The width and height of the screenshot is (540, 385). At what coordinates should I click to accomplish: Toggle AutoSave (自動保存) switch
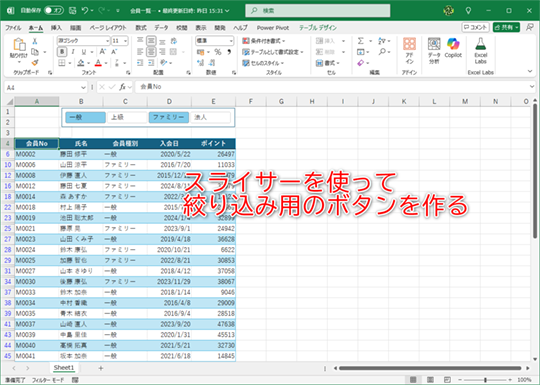[54, 11]
